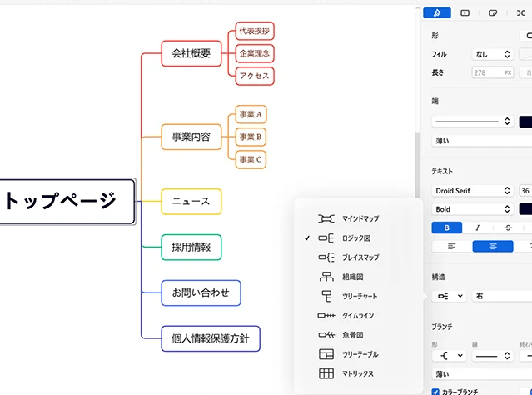Open the Style format panel tab
This screenshot has width=532, height=395.
click(x=437, y=12)
